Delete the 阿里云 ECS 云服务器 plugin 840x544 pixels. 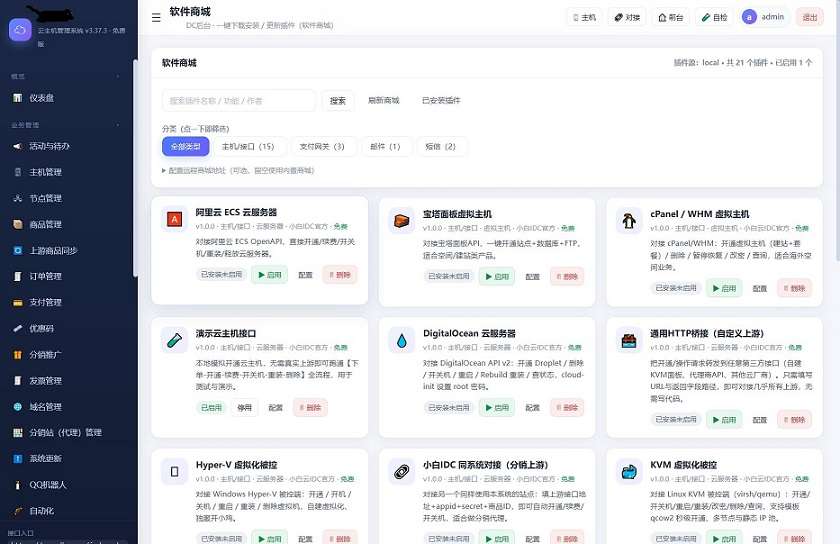(x=340, y=275)
